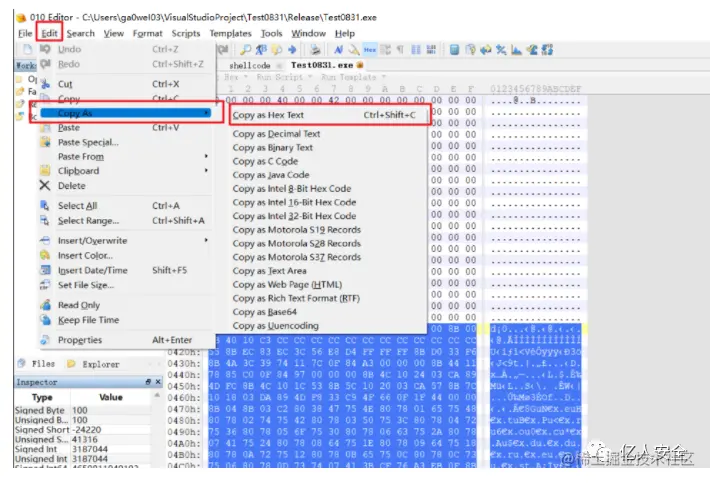Expand the Copy As submenu
Screen dimensions: 710x483
(x=126, y=113)
